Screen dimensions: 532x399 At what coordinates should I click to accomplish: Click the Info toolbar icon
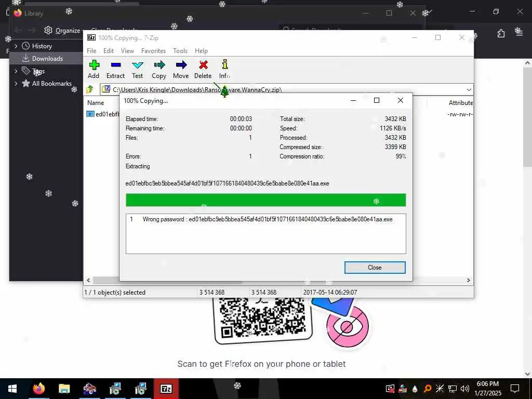point(224,64)
